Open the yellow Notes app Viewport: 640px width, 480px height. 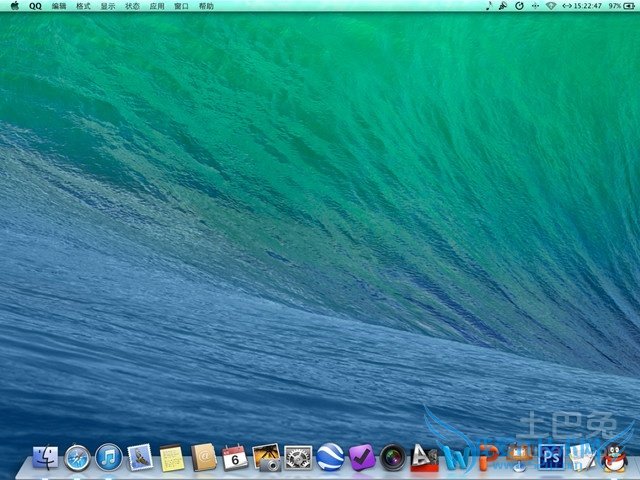click(x=172, y=458)
